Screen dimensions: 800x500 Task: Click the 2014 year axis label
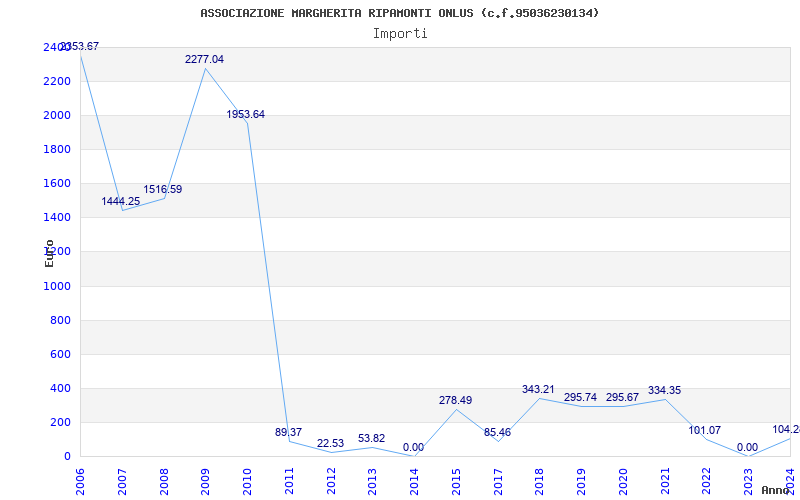click(414, 482)
